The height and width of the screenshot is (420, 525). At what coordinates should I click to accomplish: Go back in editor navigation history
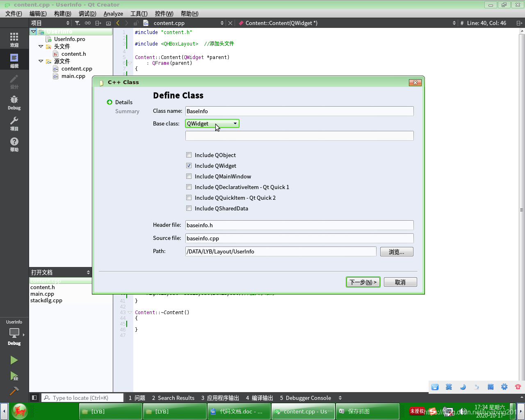pos(118,23)
